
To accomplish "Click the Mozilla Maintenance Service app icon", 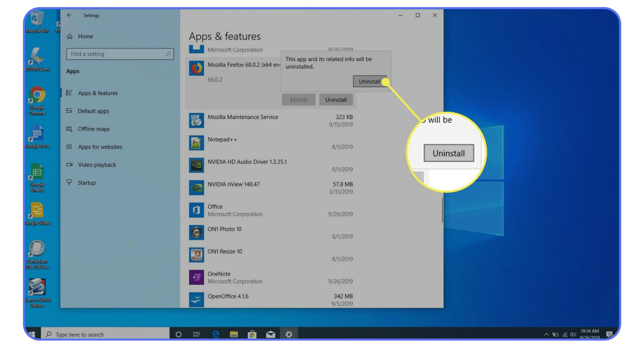I will click(197, 120).
